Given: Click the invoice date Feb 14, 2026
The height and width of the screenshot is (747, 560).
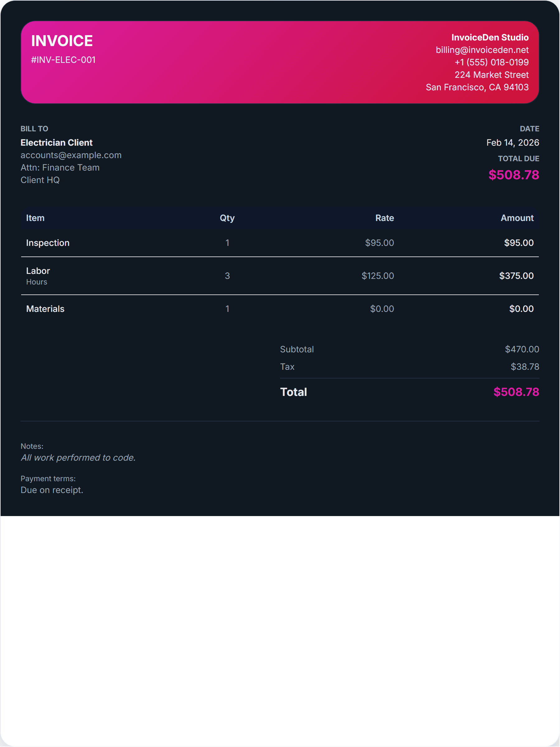Looking at the screenshot, I should click(512, 143).
